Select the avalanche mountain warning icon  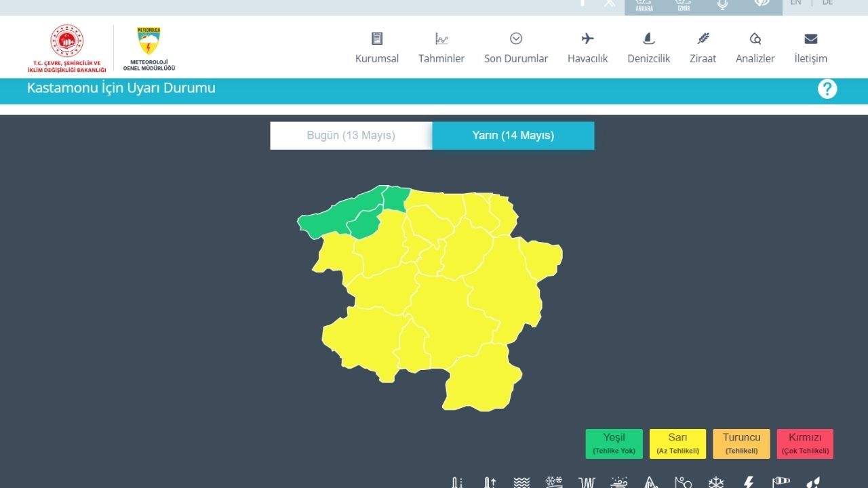pyautogui.click(x=651, y=483)
